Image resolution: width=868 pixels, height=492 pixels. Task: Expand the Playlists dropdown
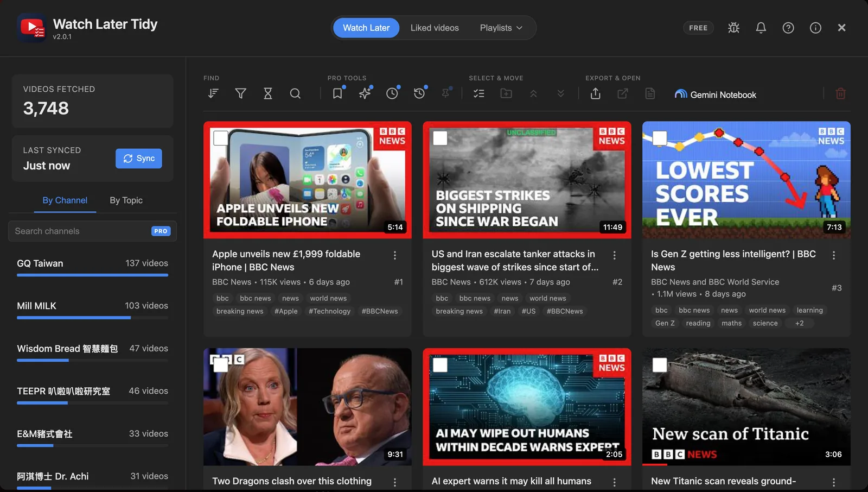(501, 28)
